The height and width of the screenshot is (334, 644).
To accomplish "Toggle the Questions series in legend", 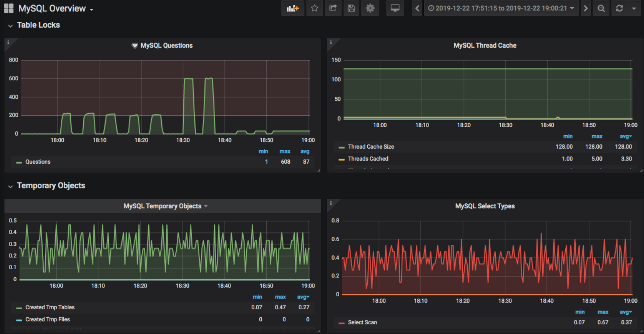I will point(38,162).
